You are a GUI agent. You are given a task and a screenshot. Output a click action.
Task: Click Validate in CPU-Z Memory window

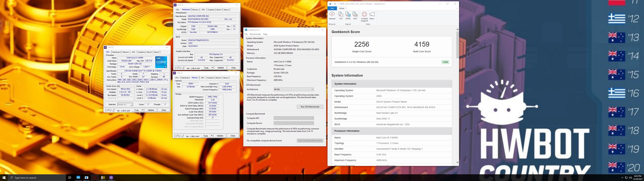coord(220,136)
